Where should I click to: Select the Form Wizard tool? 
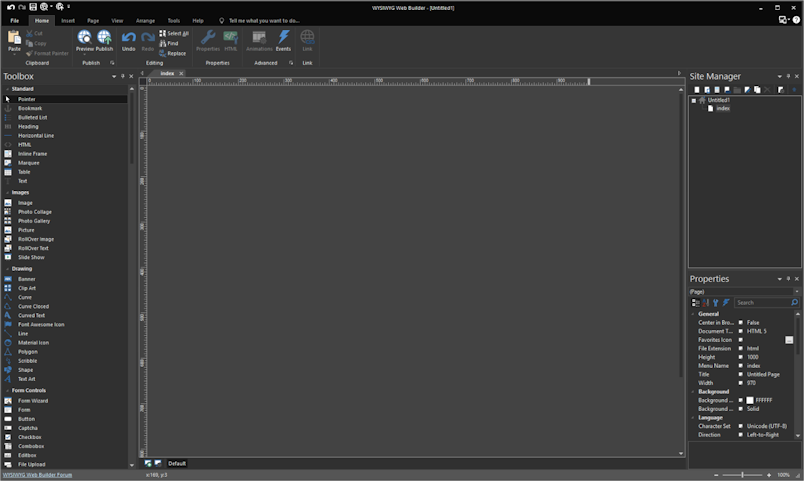[x=65, y=401]
